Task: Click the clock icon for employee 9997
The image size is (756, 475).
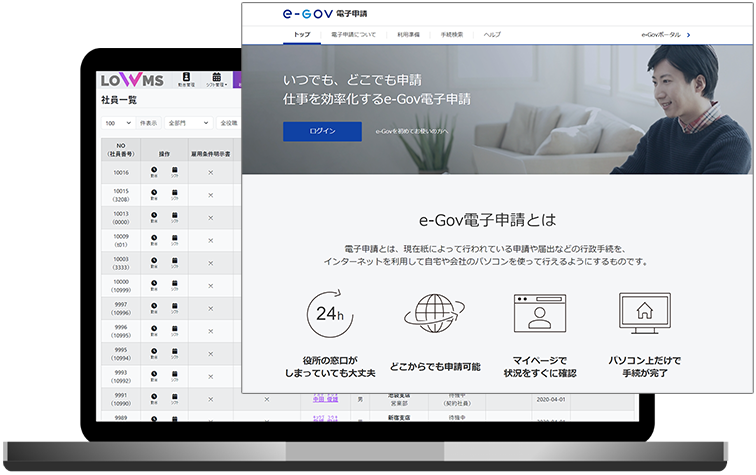Action: point(154,308)
